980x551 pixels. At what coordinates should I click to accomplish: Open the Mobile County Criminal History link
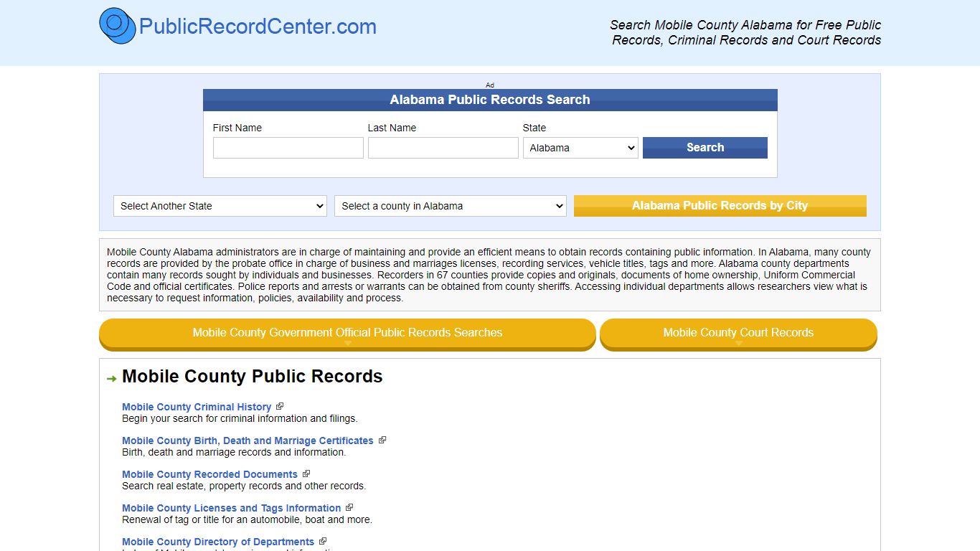197,407
